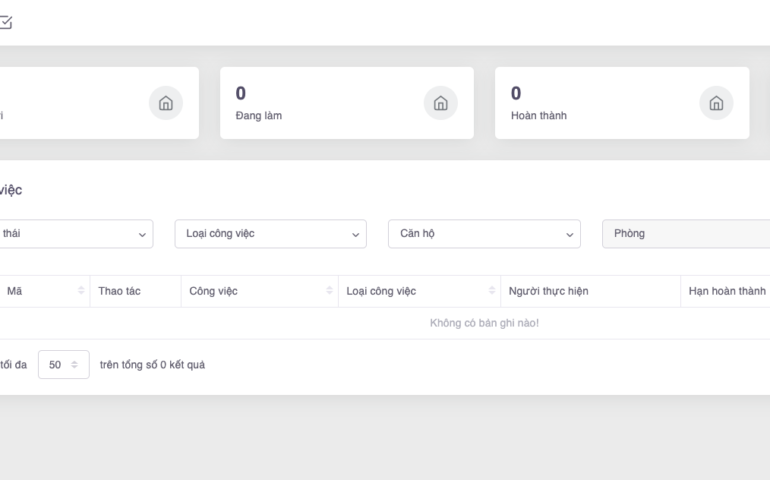Click the sort arrows on the Mã column
The height and width of the screenshot is (480, 770).
(81, 291)
